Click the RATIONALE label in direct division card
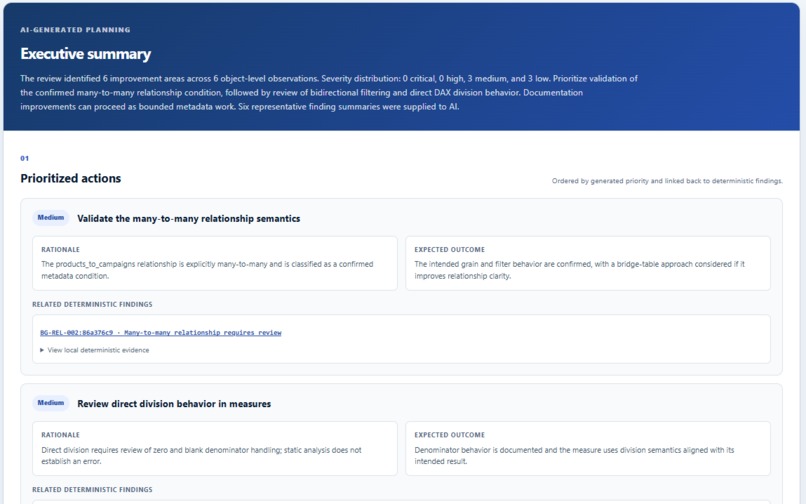Image resolution: width=806 pixels, height=504 pixels. 60,435
